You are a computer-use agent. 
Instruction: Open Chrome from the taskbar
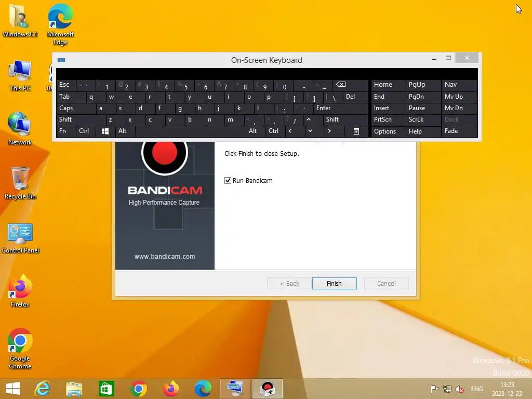(138, 389)
